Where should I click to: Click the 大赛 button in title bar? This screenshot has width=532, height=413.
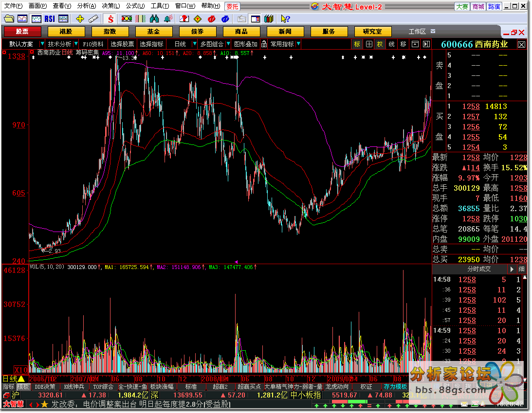click(462, 6)
